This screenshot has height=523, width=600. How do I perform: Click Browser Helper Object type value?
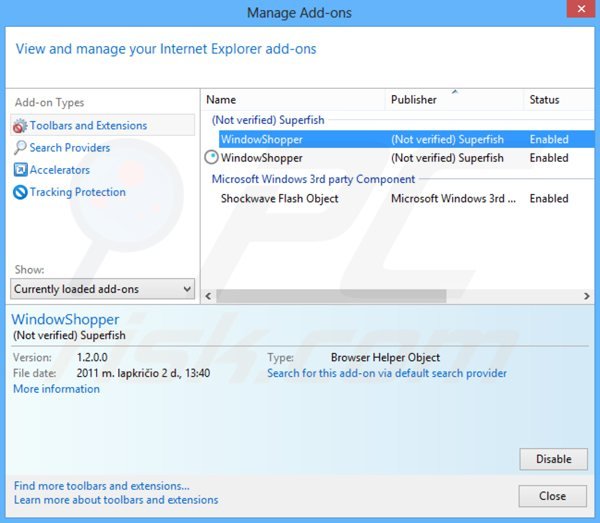pos(385,357)
